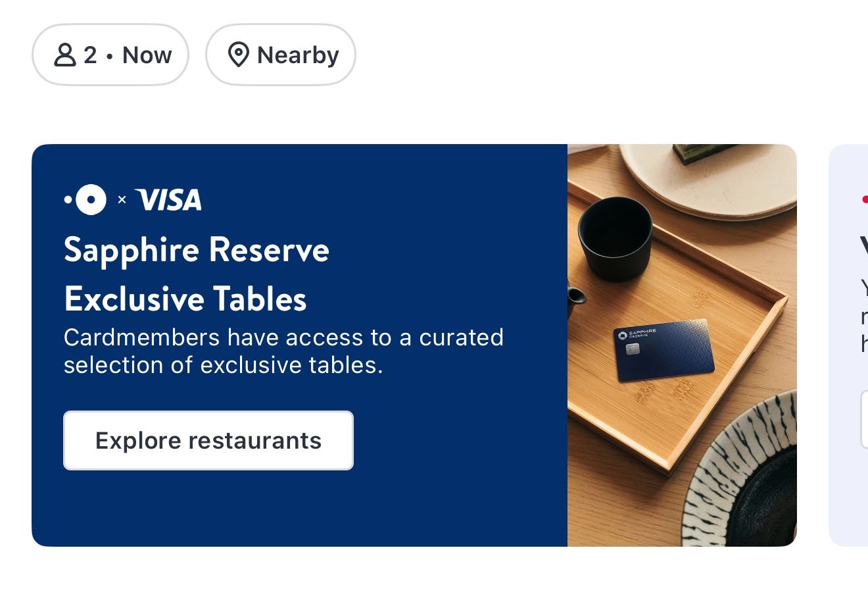Click the VISA logo
The width and height of the screenshot is (868, 600).
168,200
